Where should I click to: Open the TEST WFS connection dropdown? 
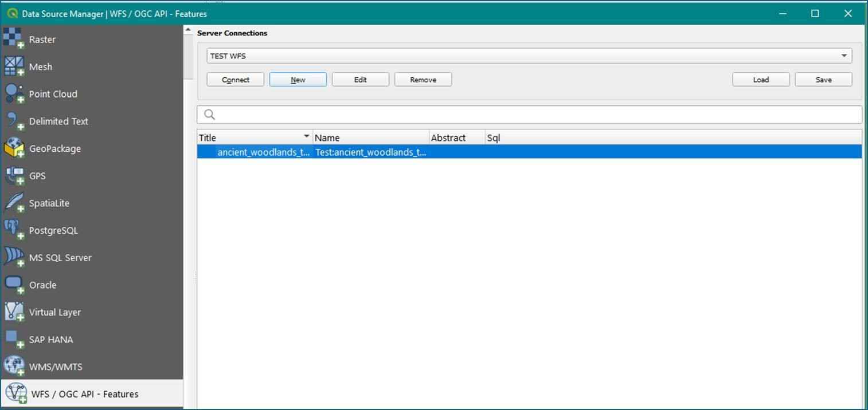[529, 56]
